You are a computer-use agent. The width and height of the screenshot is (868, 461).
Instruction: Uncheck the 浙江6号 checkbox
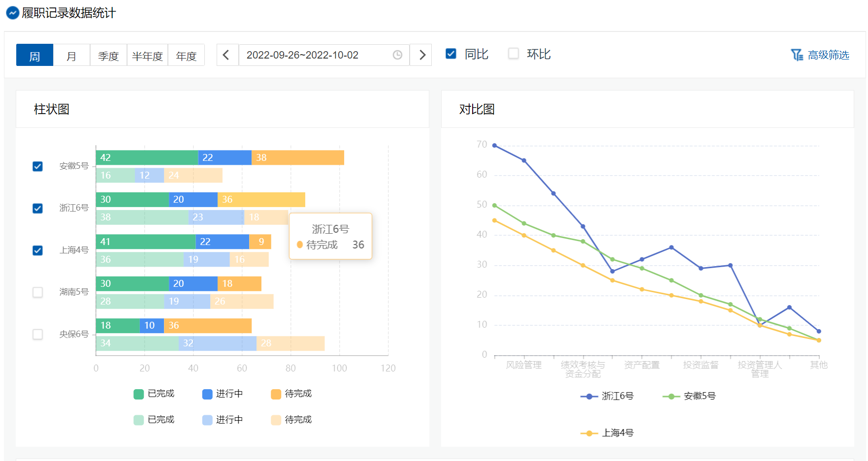37,209
